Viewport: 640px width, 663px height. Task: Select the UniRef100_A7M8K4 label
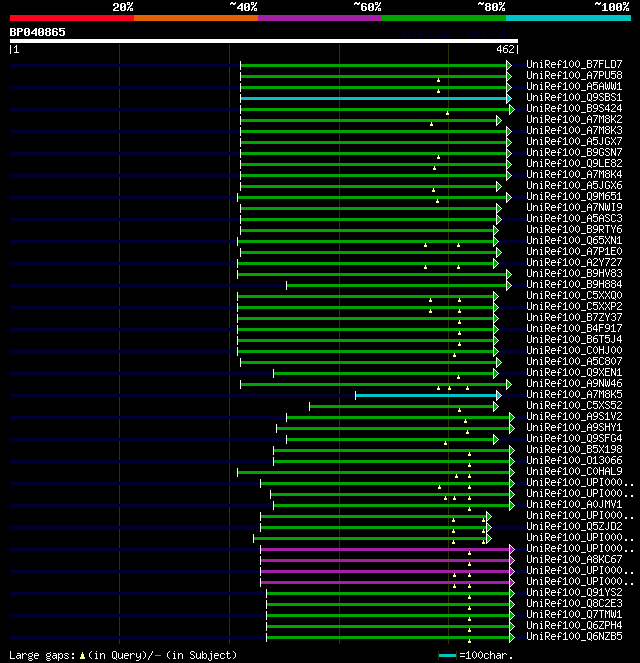coord(574,174)
